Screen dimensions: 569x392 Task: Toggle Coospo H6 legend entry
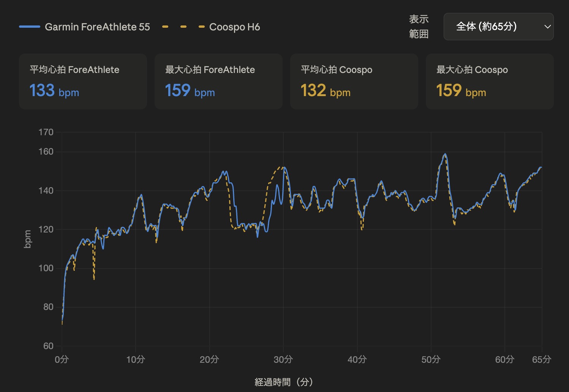click(211, 27)
